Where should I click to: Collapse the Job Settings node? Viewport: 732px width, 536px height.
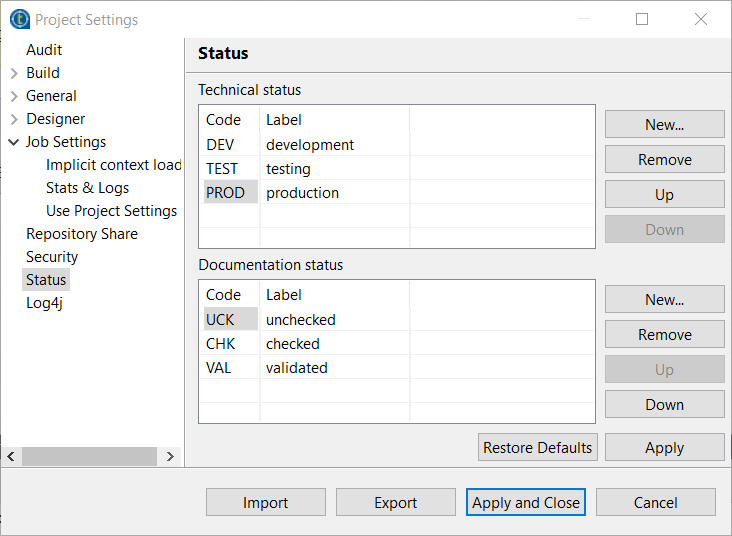14,142
